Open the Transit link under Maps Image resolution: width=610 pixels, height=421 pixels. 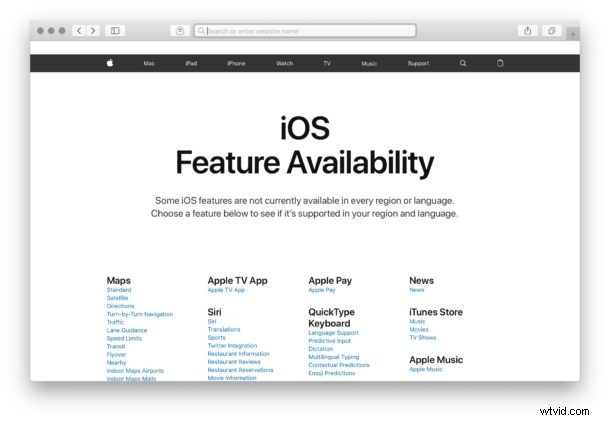pos(116,347)
